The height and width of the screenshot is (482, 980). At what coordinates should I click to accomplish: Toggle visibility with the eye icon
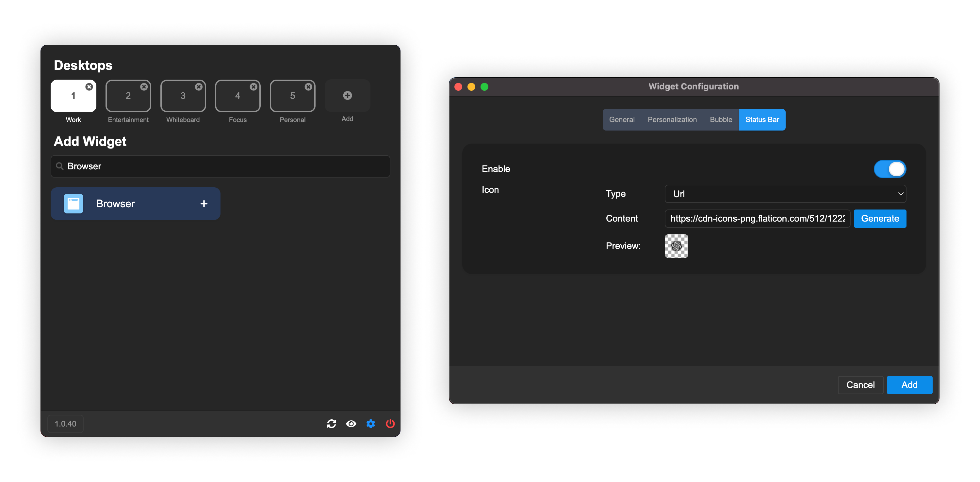tap(351, 424)
